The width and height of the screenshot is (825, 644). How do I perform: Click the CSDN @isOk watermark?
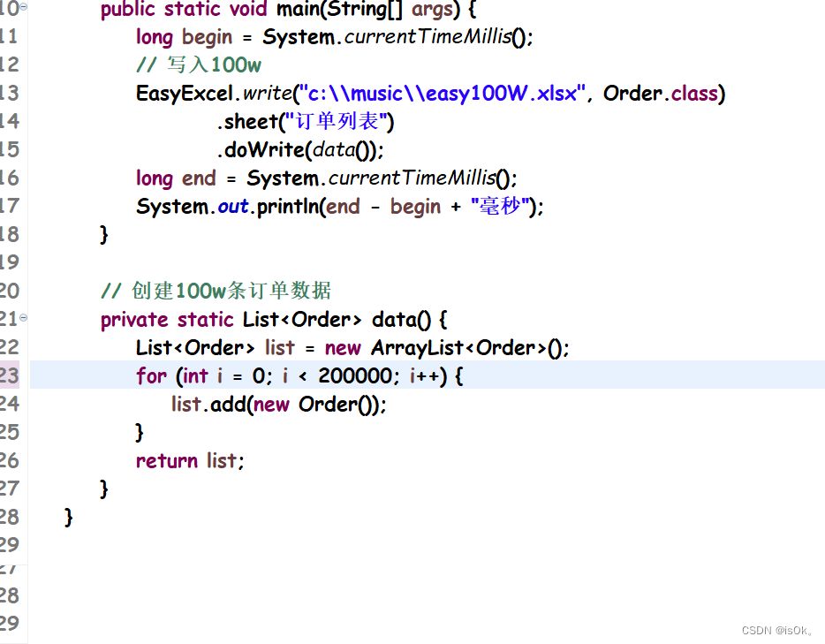pyautogui.click(x=776, y=630)
